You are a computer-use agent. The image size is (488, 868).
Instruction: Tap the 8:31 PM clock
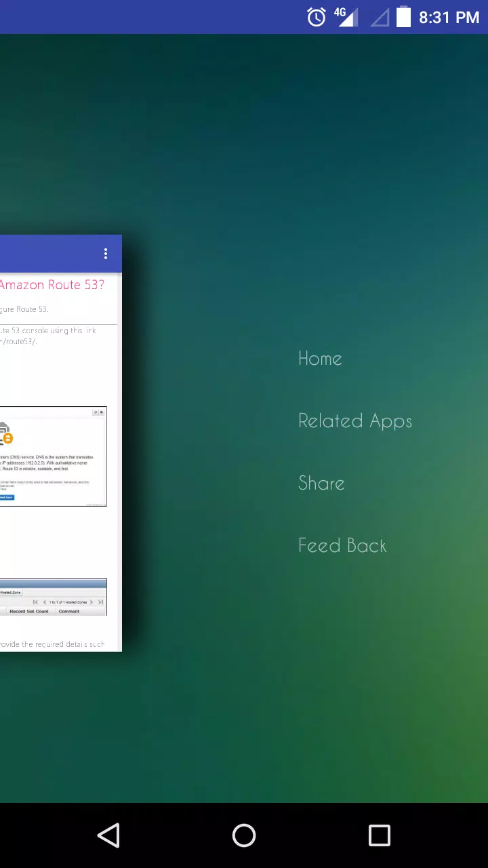click(x=449, y=17)
